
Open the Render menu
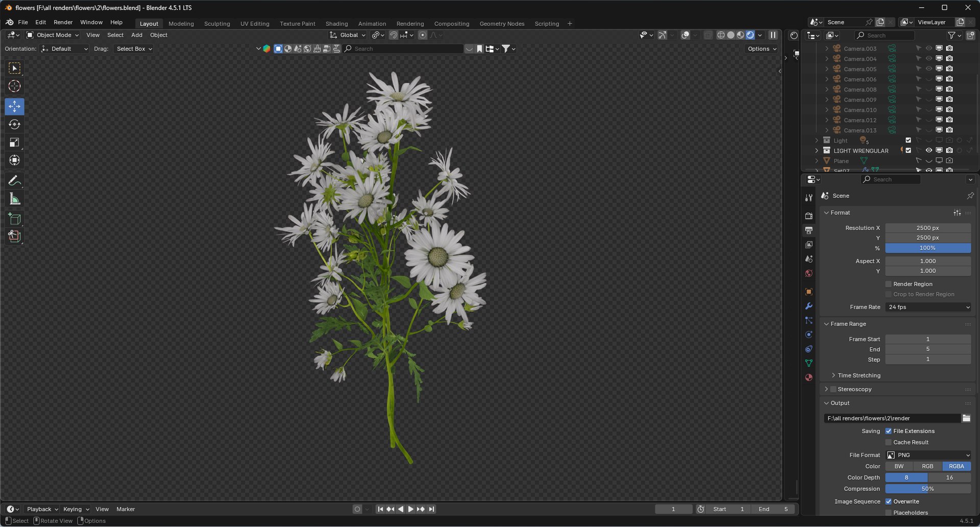click(63, 22)
